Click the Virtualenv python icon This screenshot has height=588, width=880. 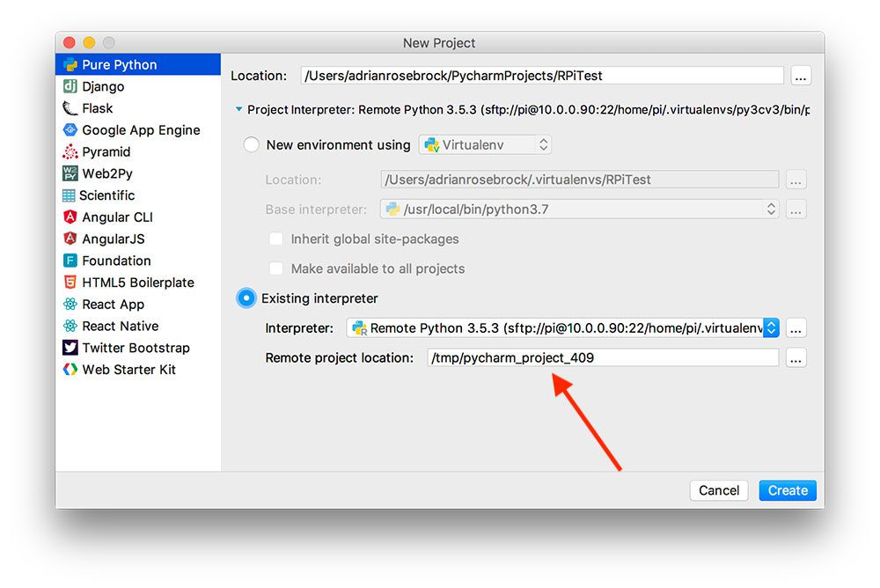[x=431, y=145]
